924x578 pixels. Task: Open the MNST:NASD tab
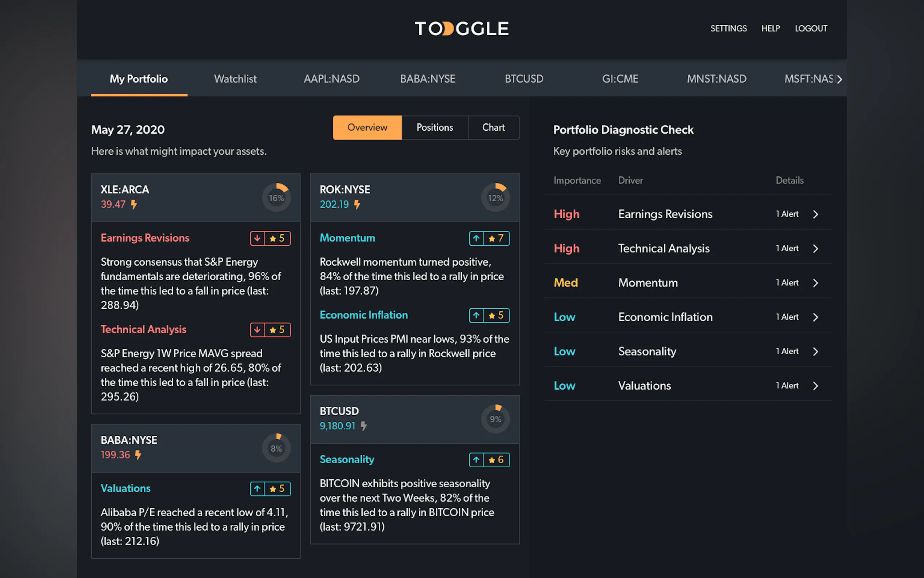coord(717,79)
